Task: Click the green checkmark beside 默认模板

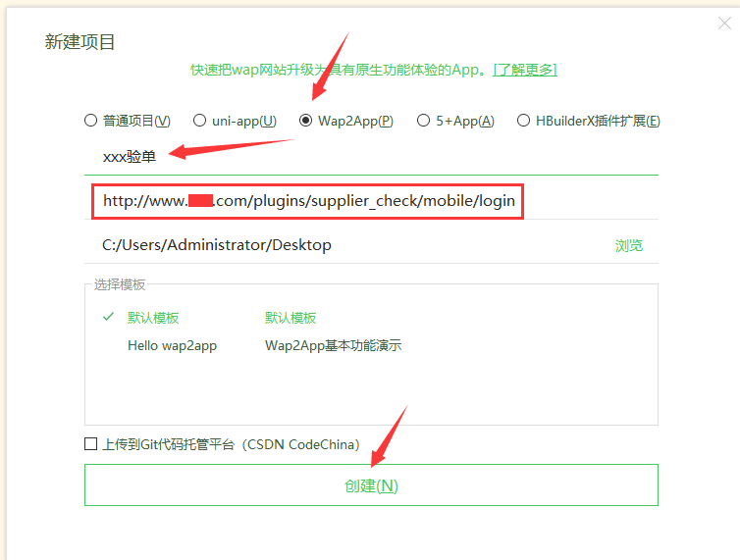Action: pos(108,318)
